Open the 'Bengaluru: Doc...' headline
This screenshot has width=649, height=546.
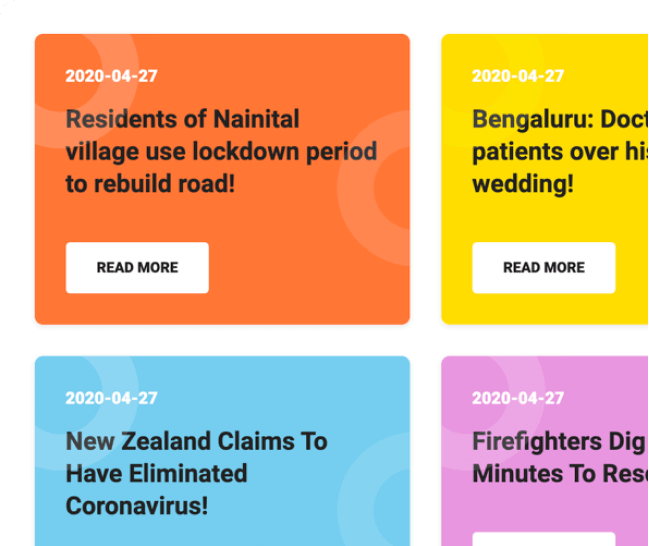coord(560,151)
